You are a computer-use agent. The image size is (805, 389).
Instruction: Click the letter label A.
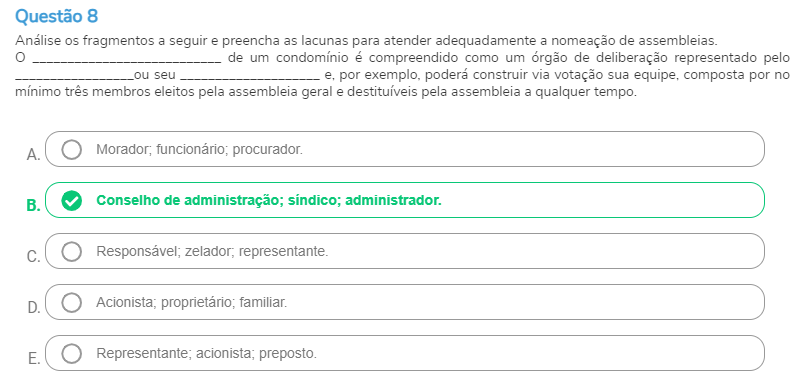click(33, 154)
